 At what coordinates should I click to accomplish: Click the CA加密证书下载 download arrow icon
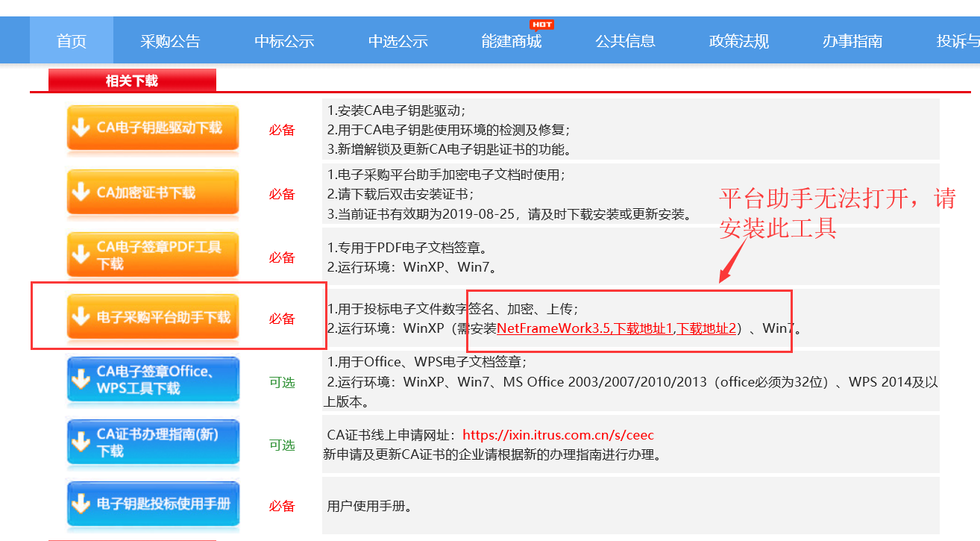click(x=80, y=193)
